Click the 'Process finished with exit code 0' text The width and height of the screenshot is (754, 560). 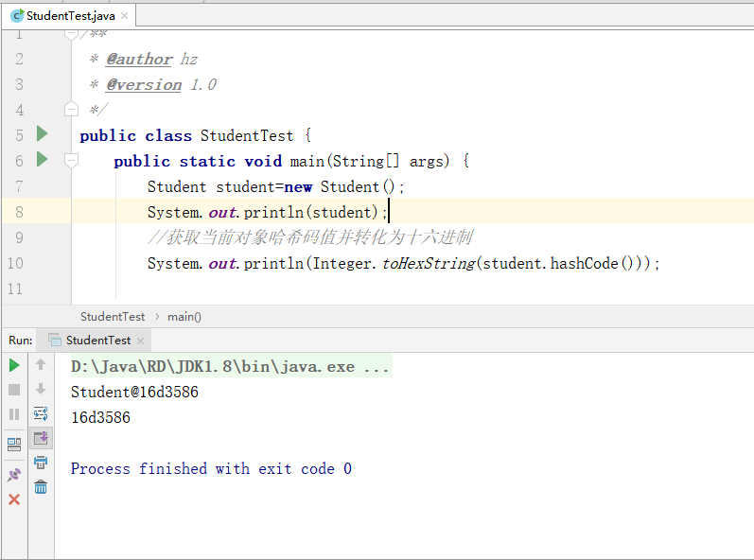(x=211, y=468)
